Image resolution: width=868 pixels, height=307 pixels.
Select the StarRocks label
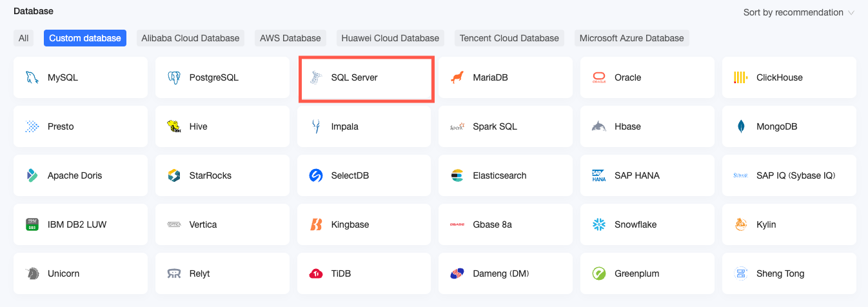tap(210, 175)
